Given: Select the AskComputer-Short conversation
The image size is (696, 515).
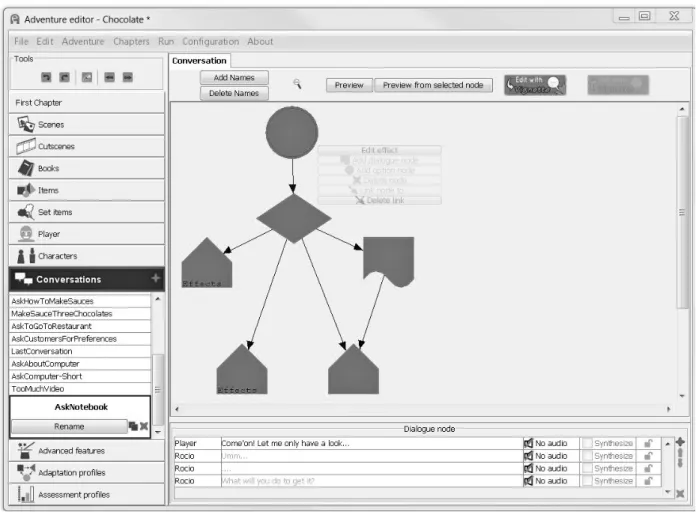Looking at the screenshot, I should click(x=80, y=376).
